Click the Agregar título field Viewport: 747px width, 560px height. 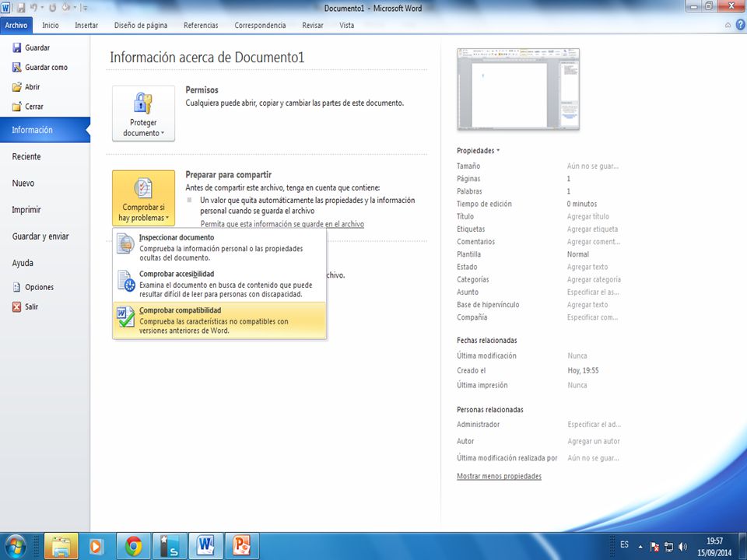588,217
